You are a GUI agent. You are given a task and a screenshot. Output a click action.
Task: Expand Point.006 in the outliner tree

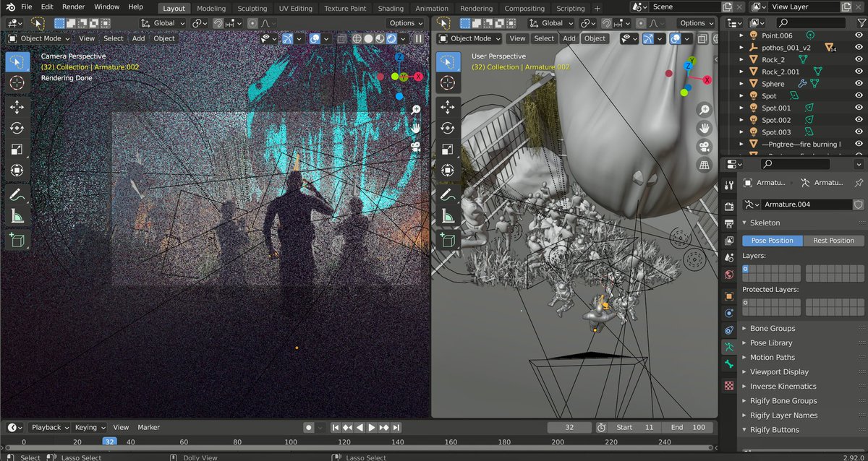point(742,35)
